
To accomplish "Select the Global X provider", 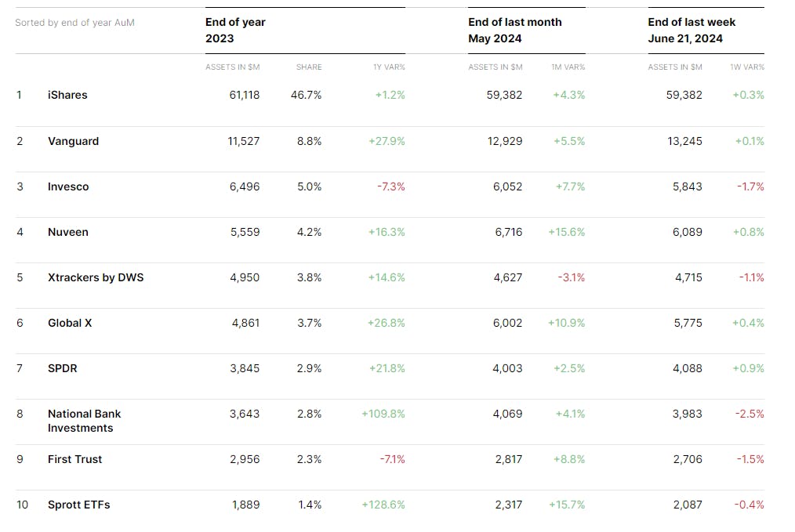I will (70, 323).
